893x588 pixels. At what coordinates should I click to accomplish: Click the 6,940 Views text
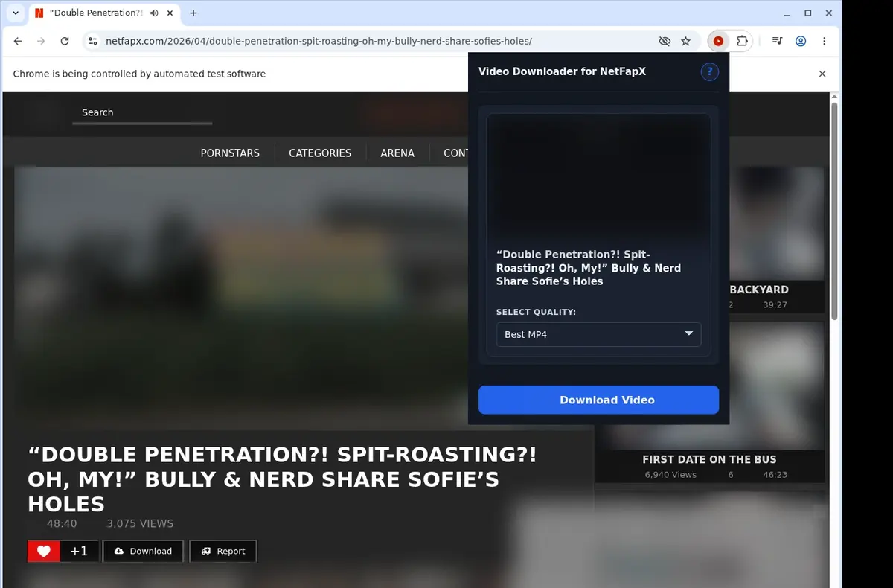tap(670, 474)
